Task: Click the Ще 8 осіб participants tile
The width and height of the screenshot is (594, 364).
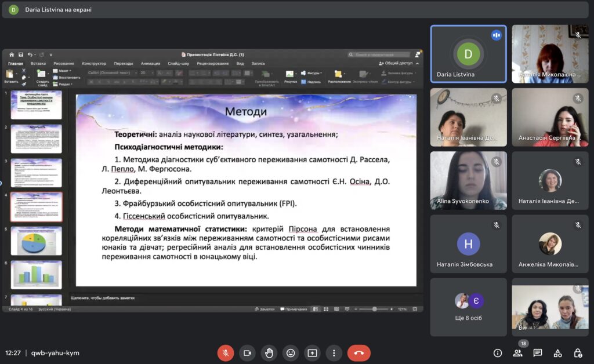Action: pos(468,307)
